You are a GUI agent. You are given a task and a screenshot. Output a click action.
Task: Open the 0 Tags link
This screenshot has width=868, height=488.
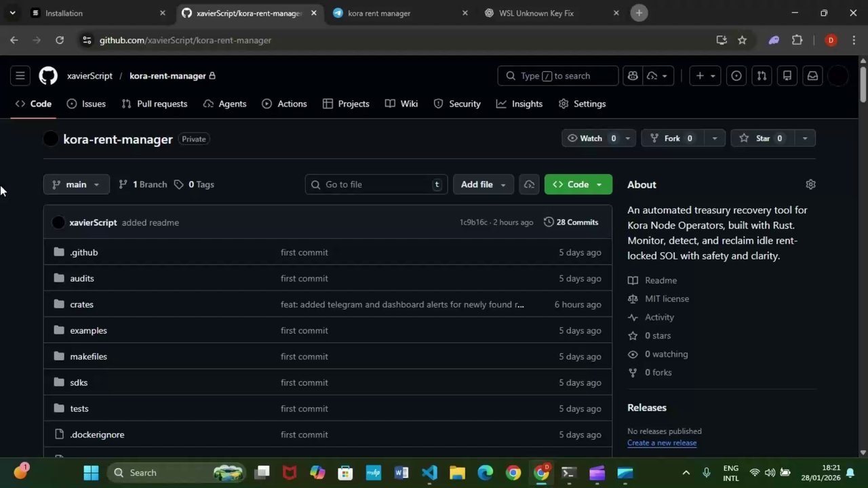click(194, 184)
